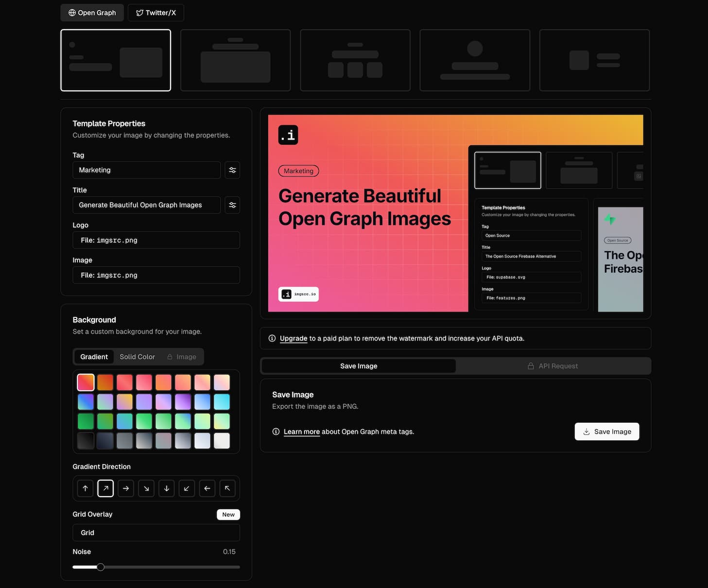Select down-left gradient direction arrow
Viewport: 708px width, 588px height.
(187, 488)
